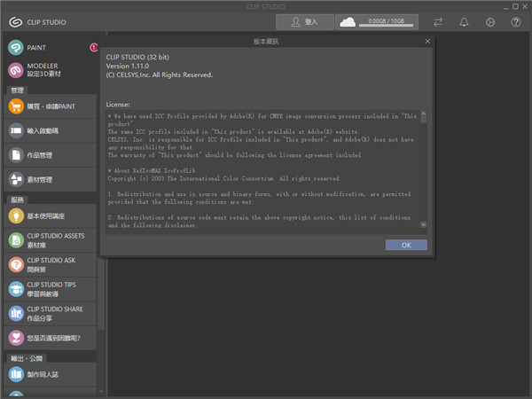Viewport: 532px width, 399px height.
Task: Launch MODELER 3D material setup
Action: [50, 70]
